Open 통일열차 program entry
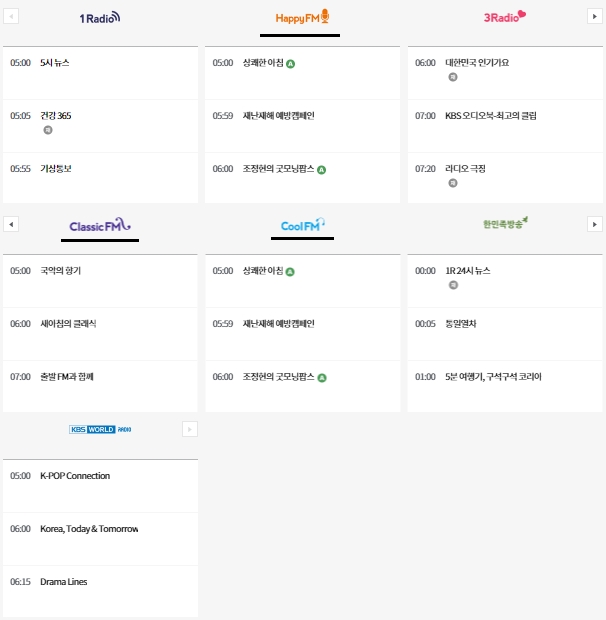 461,324
